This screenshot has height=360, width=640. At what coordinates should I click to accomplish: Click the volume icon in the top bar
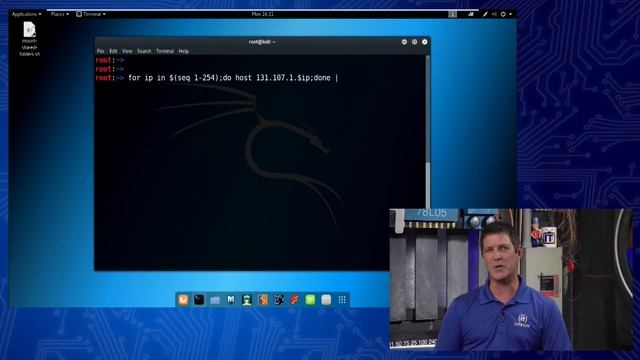click(x=494, y=14)
